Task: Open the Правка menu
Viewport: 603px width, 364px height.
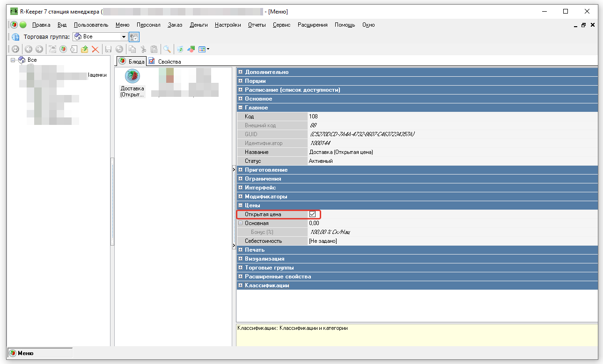Action: tap(41, 25)
